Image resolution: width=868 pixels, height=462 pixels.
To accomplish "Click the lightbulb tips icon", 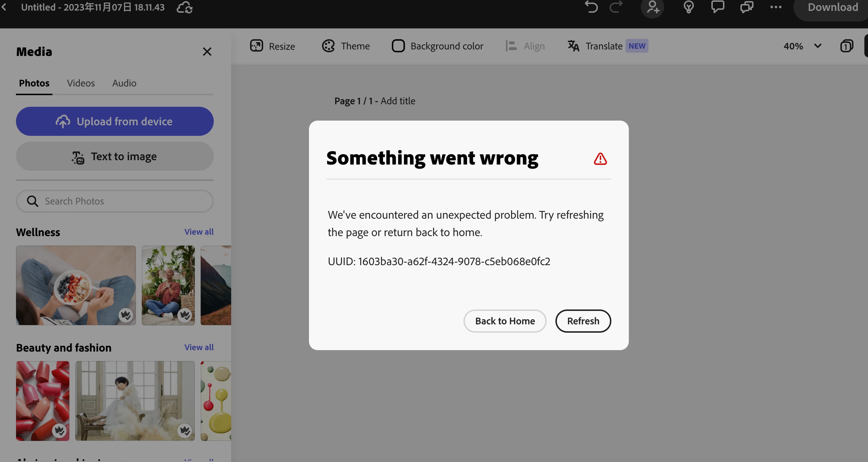I will (689, 7).
